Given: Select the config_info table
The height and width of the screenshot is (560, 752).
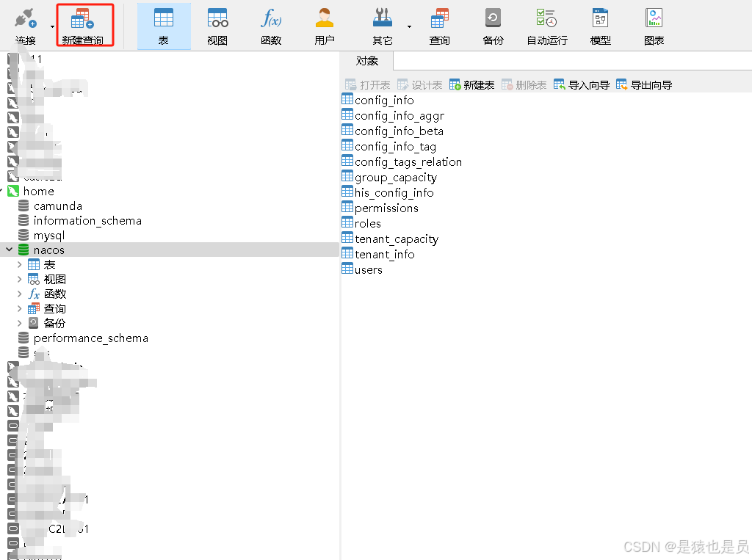Looking at the screenshot, I should click(384, 101).
